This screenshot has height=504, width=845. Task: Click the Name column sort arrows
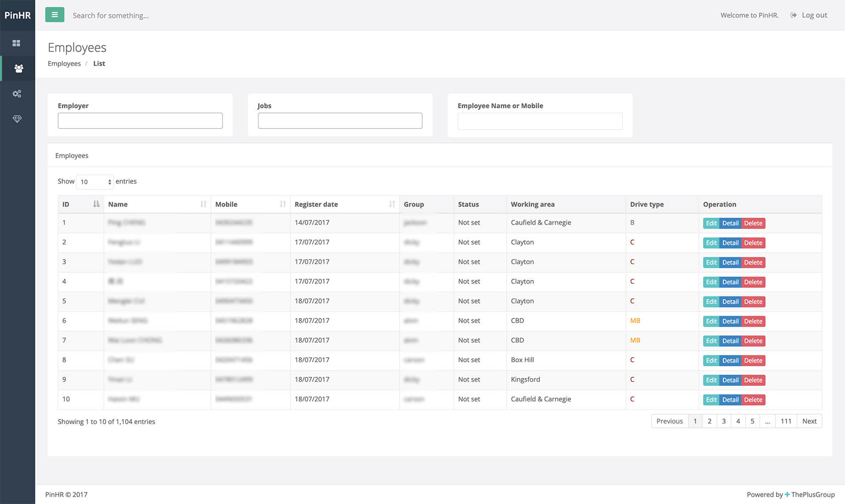(203, 204)
